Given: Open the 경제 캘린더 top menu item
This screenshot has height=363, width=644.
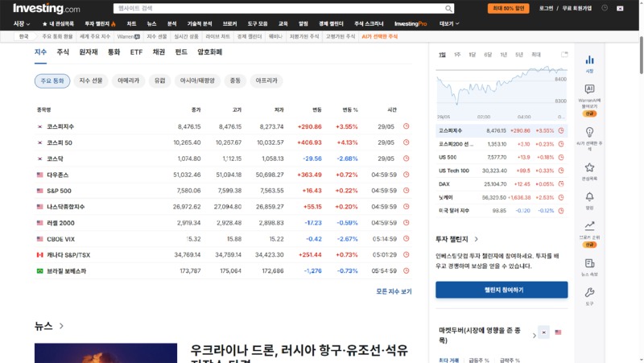Looking at the screenshot, I should pyautogui.click(x=331, y=24).
